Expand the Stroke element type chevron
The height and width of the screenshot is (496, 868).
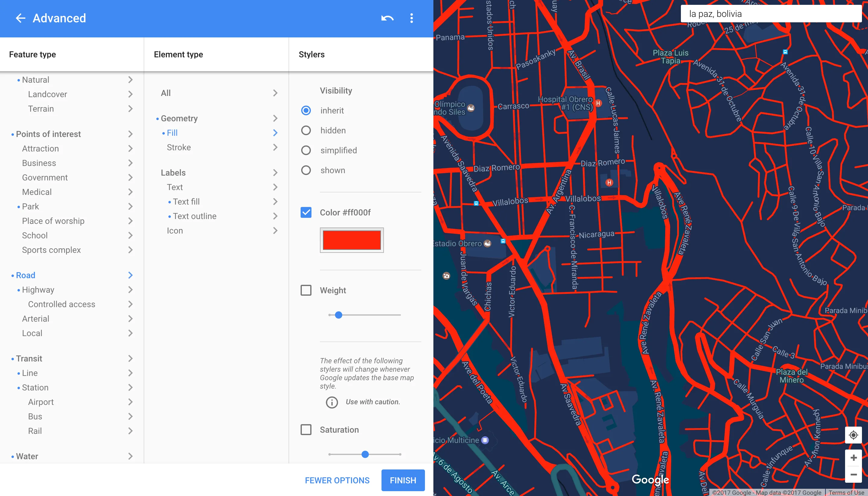(x=275, y=148)
